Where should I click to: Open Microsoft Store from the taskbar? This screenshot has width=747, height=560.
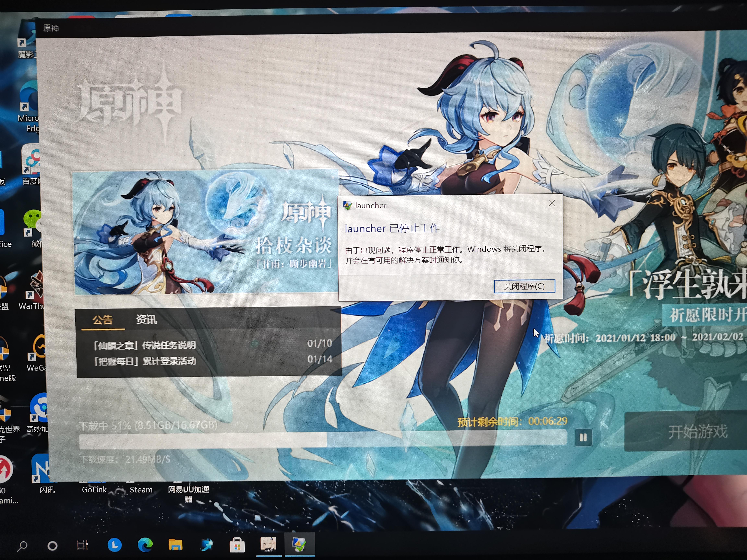(x=237, y=544)
